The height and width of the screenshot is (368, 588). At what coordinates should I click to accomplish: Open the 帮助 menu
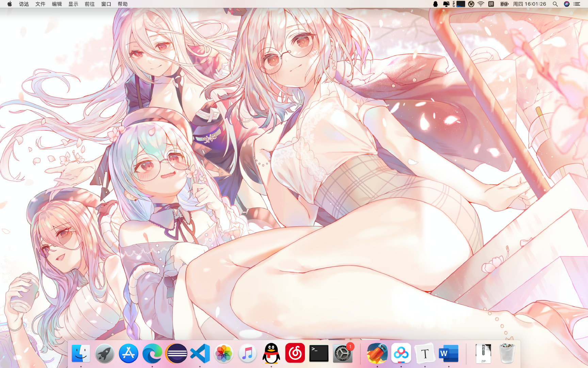[x=122, y=4]
